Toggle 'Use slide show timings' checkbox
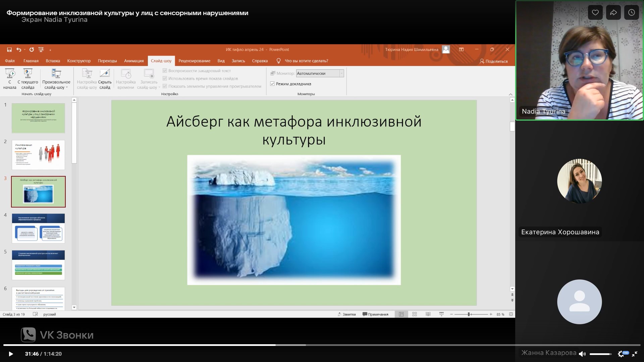 (x=165, y=78)
